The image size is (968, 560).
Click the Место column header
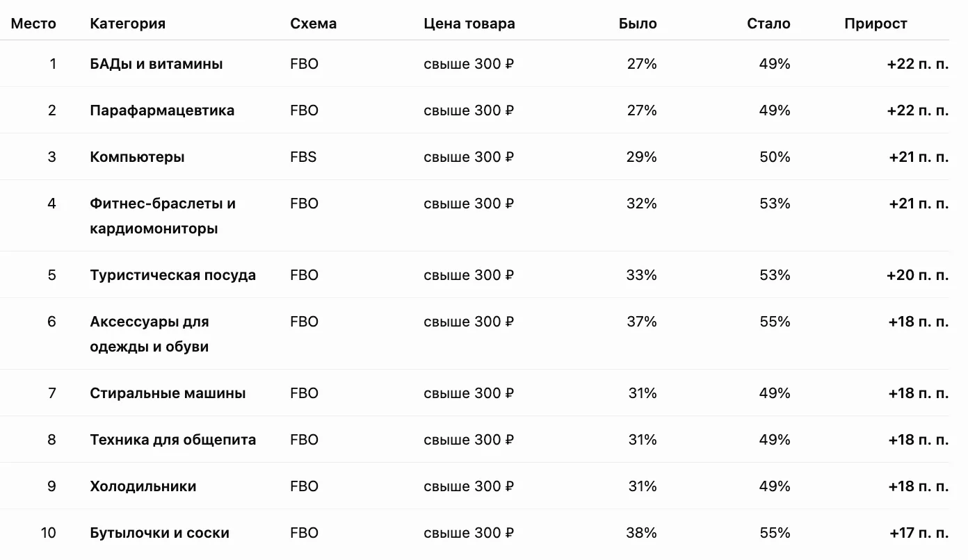[x=33, y=24]
